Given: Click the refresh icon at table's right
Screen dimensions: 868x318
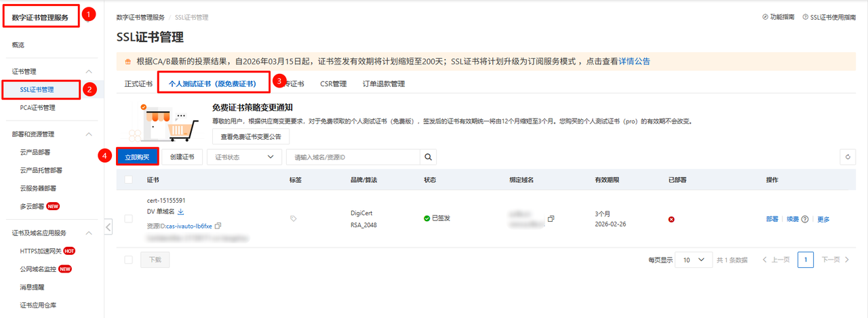Looking at the screenshot, I should [x=848, y=157].
